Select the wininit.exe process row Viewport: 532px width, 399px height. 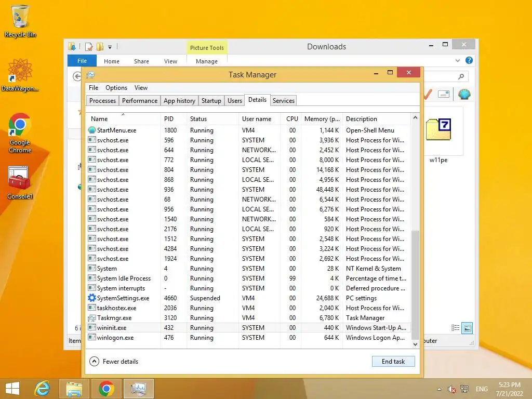tap(248, 328)
